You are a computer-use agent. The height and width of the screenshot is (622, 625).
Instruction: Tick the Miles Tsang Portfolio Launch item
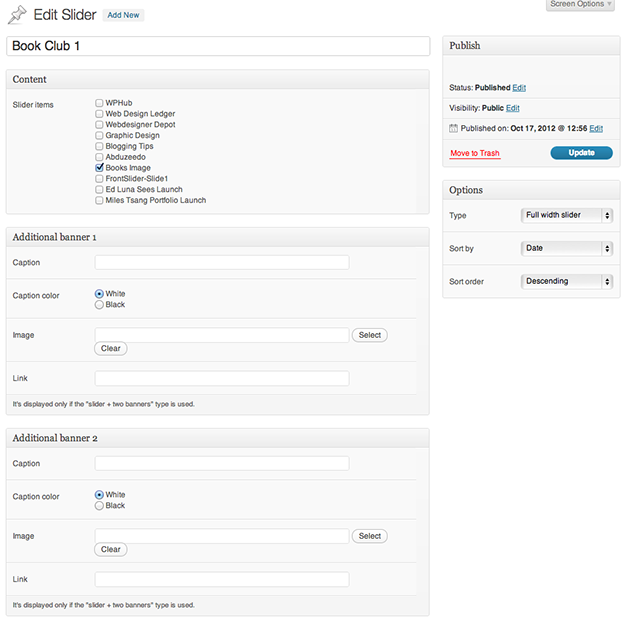99,200
